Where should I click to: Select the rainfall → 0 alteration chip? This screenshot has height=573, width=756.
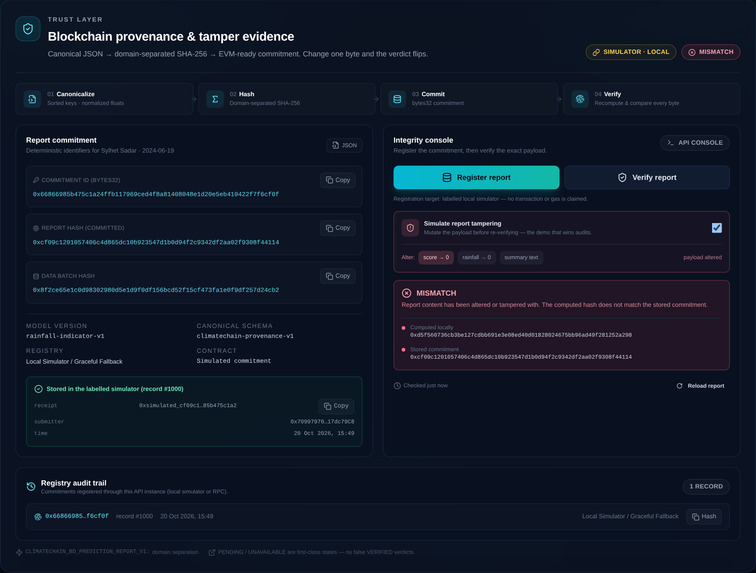coord(476,258)
